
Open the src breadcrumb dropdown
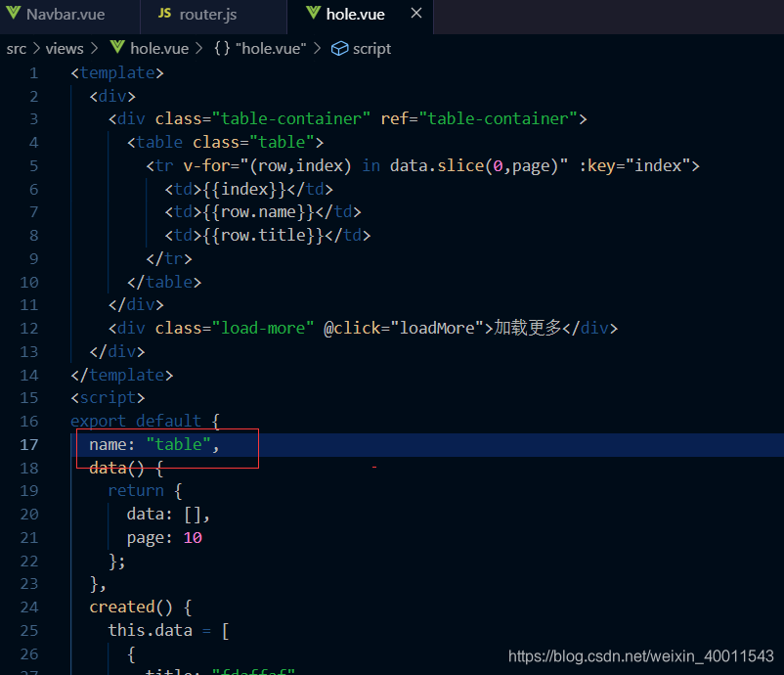(16, 48)
